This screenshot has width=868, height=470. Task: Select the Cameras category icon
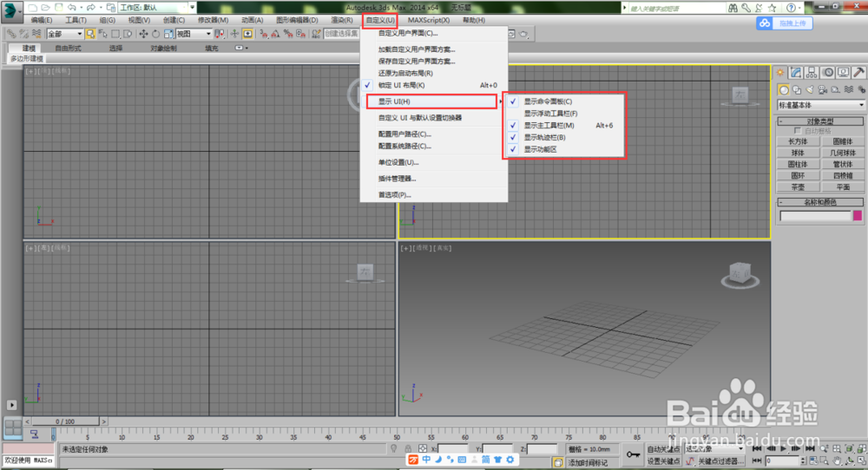point(823,89)
